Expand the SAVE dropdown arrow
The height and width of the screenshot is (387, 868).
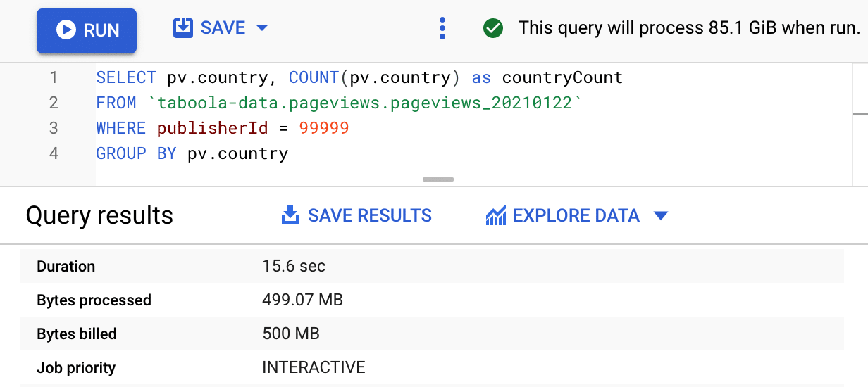262,28
